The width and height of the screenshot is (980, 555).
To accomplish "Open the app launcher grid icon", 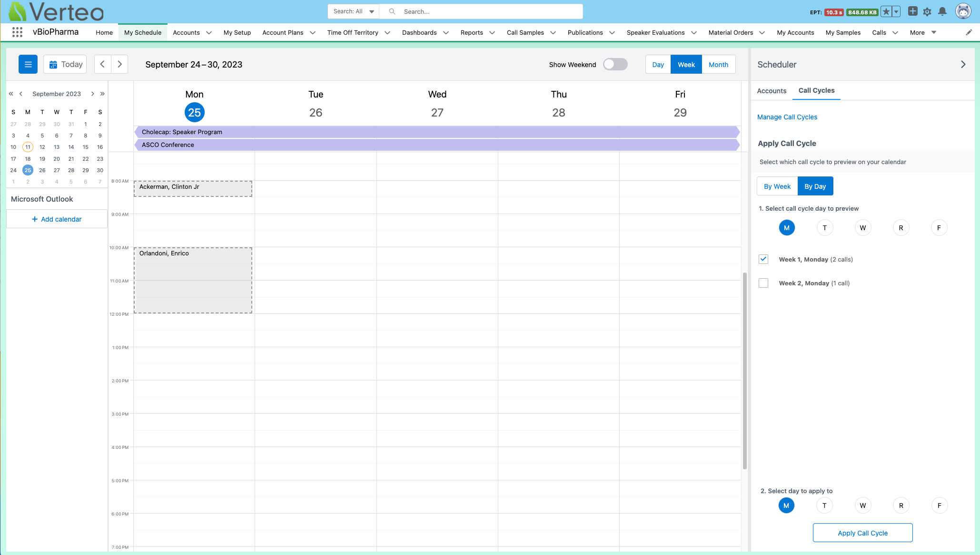I will (17, 32).
